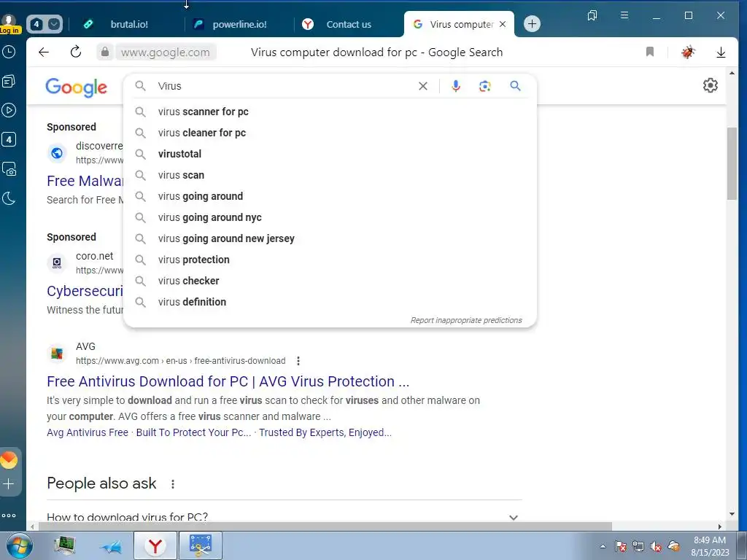Viewport: 747px width, 560px height.
Task: Select suggestion virus going around nyc
Action: pos(330,217)
